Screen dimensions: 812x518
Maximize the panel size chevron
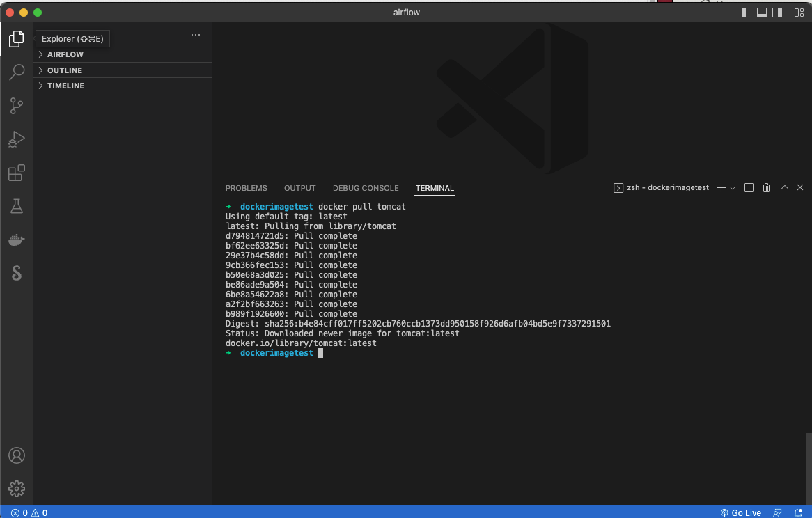785,187
